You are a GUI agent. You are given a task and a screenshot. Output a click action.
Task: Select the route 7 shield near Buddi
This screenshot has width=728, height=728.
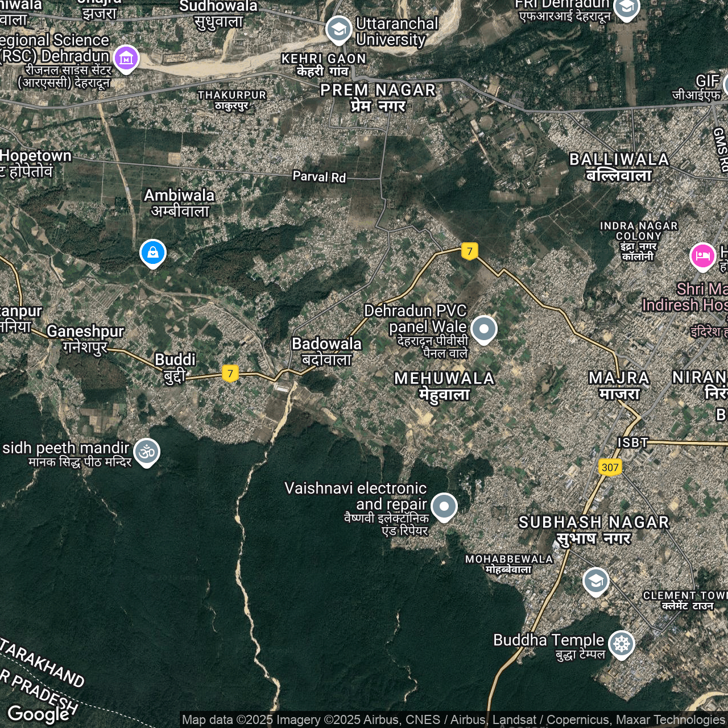tap(230, 373)
